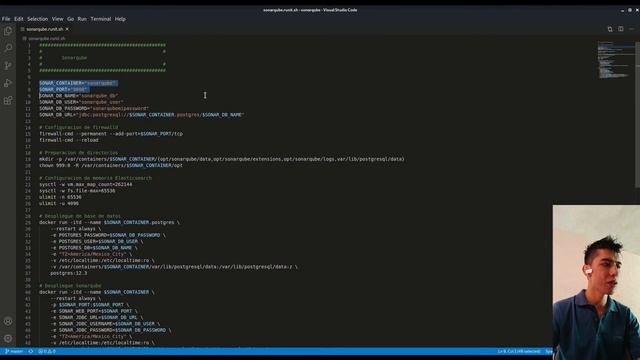Open the Terminal menu
Viewport: 640px width, 360px height.
tap(101, 19)
